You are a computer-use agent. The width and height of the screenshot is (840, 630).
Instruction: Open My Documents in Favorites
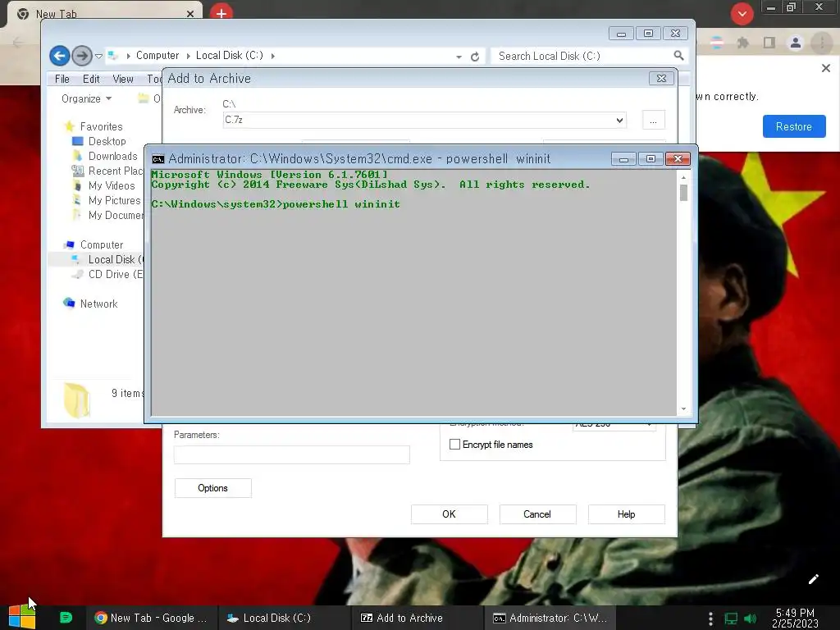[x=116, y=215]
